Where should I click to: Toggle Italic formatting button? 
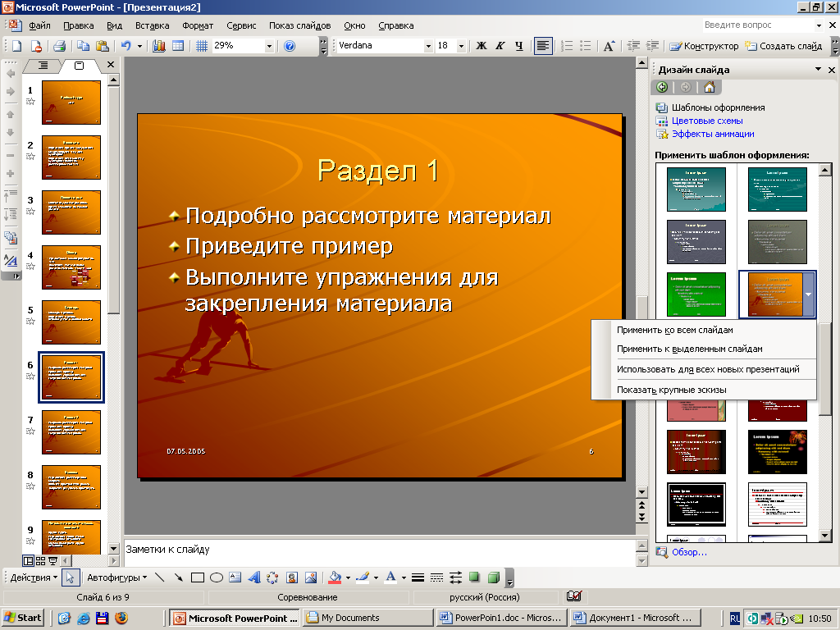point(500,46)
